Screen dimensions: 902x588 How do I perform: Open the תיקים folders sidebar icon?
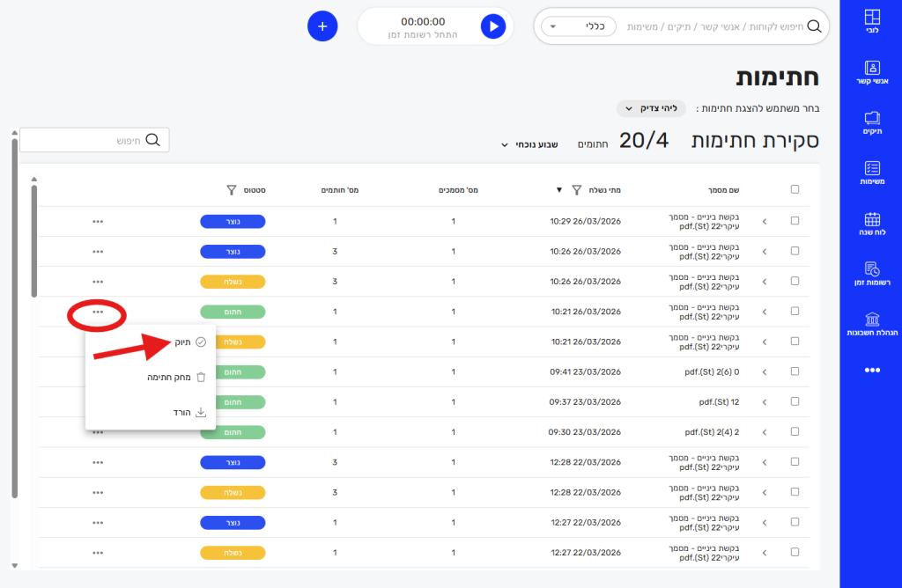871,122
